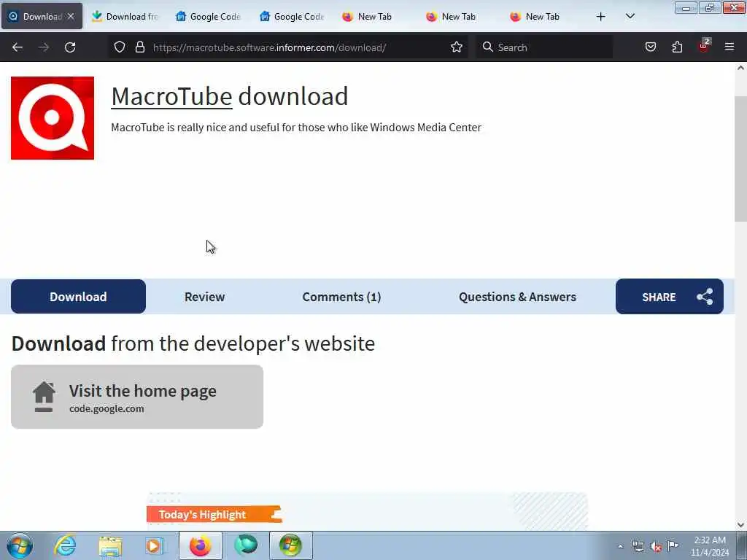Show hidden system tray icons arrow
This screenshot has width=747, height=560.
coord(620,546)
